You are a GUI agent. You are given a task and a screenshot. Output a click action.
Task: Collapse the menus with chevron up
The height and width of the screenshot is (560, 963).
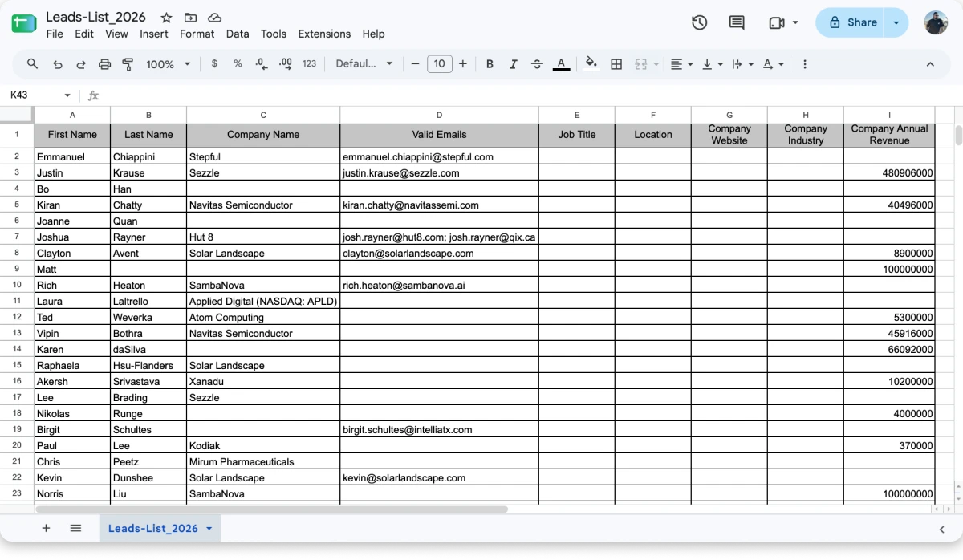tap(931, 64)
